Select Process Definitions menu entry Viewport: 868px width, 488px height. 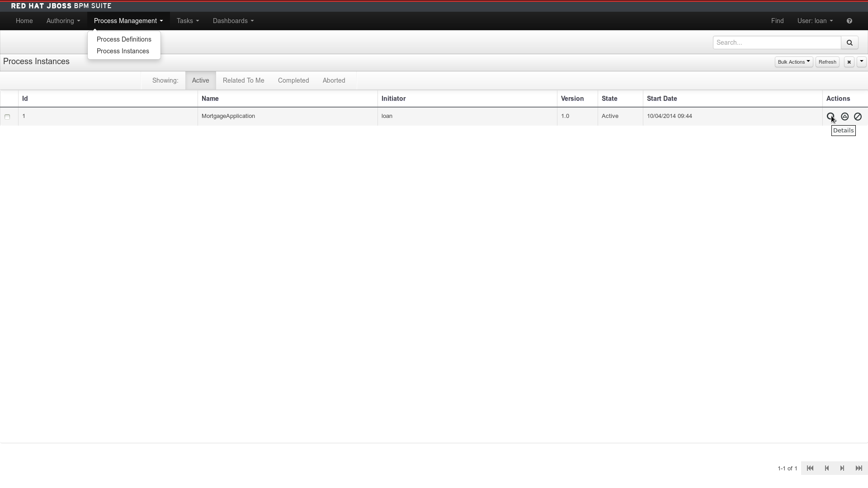pos(124,39)
